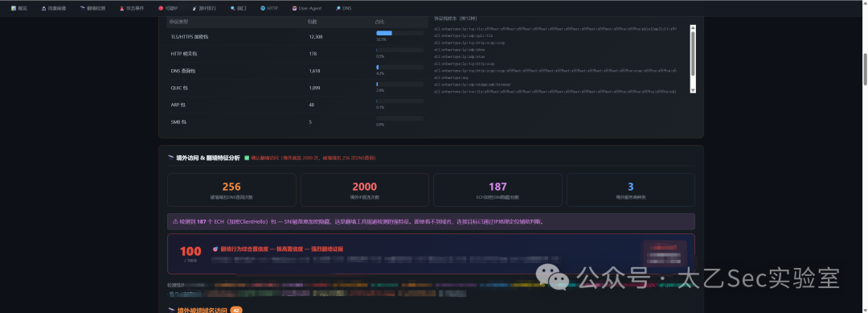Open the HTTP tab
Viewport: 868px width, 313px height.
pyautogui.click(x=269, y=8)
